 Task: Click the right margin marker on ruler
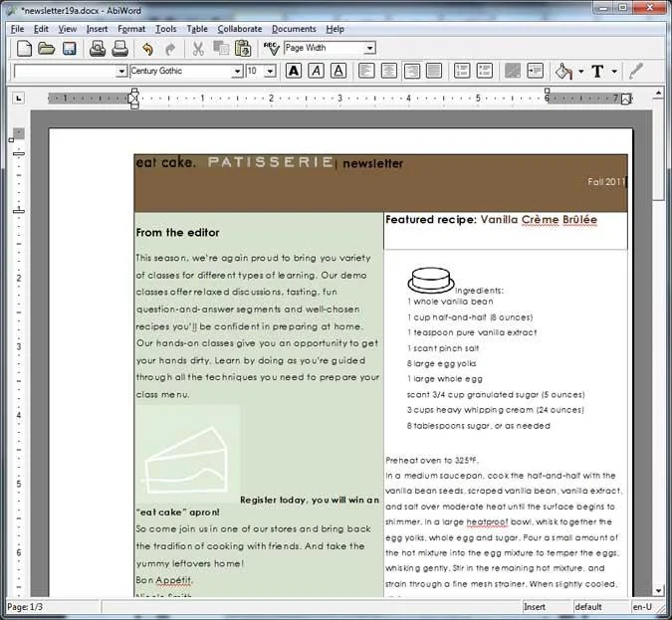click(626, 99)
